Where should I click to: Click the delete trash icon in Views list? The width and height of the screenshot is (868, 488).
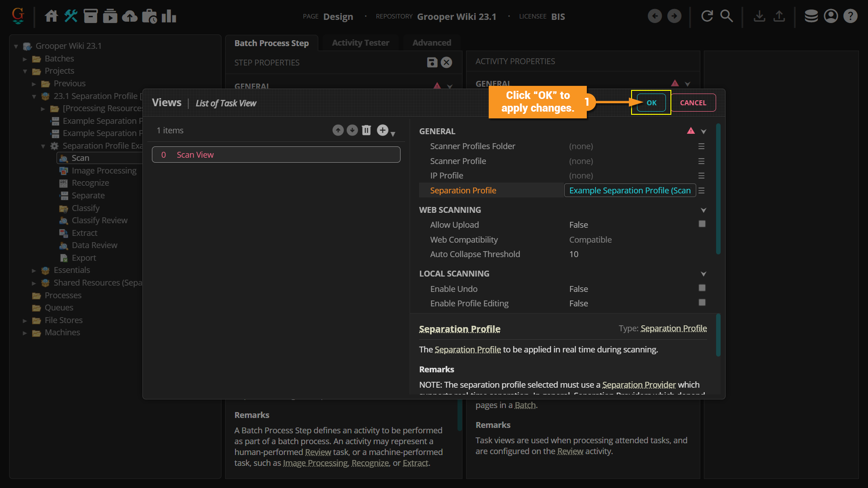tap(366, 130)
